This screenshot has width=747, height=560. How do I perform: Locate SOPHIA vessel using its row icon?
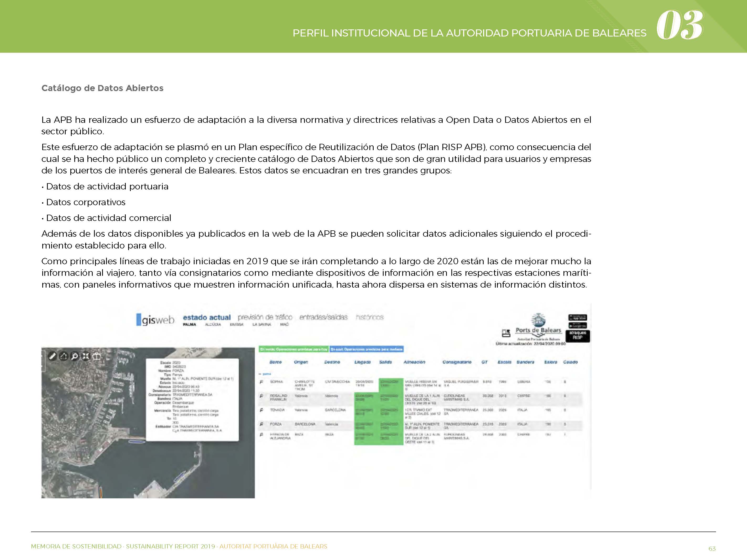(261, 382)
